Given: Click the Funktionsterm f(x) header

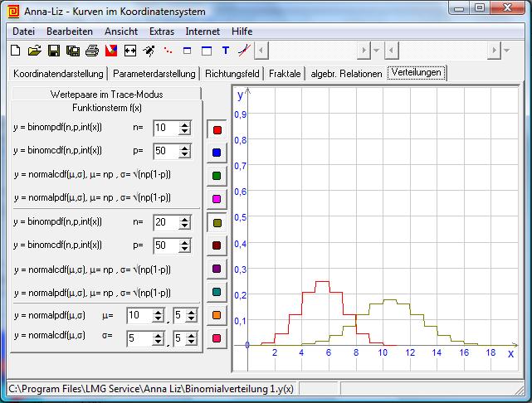Looking at the screenshot, I should pyautogui.click(x=106, y=108).
